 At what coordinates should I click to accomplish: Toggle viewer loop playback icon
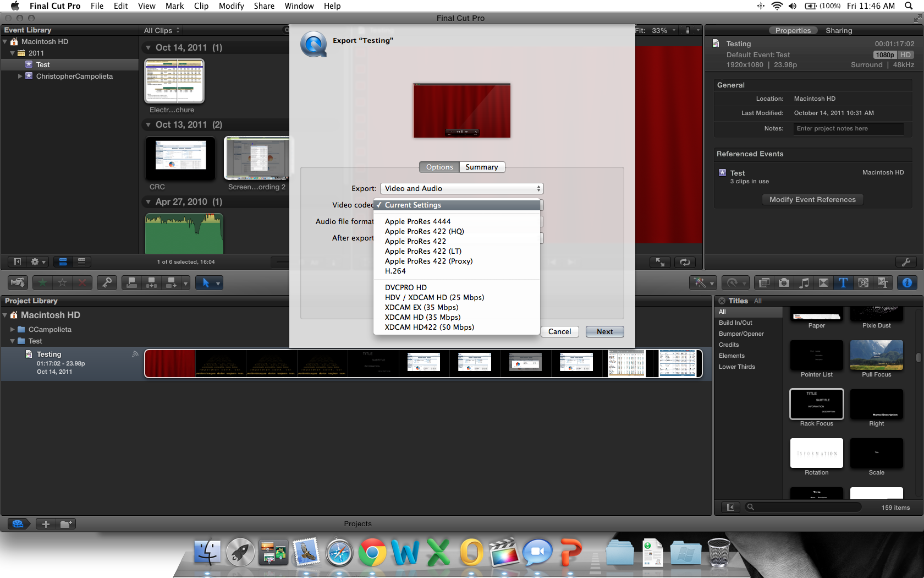[x=685, y=263]
